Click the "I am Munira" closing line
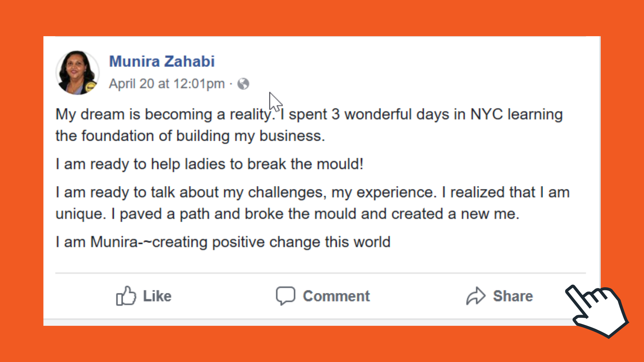 pos(223,242)
